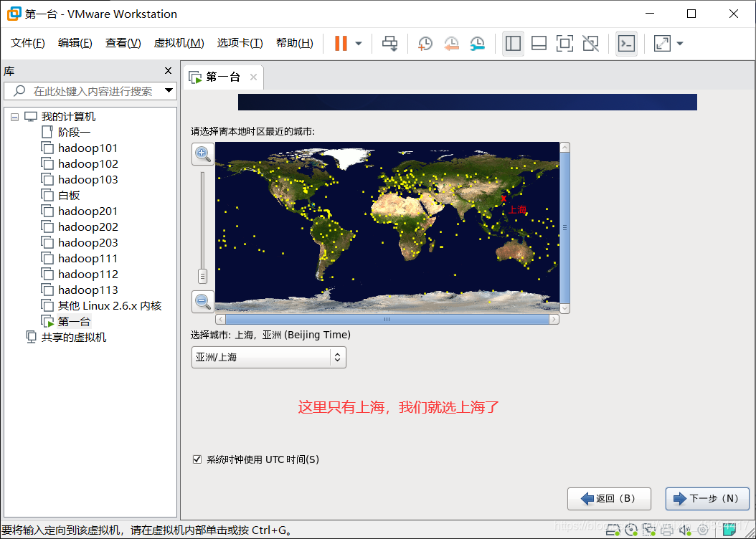Click the map horizontal scrollbar thumb
Image resolution: width=756 pixels, height=539 pixels.
[387, 319]
